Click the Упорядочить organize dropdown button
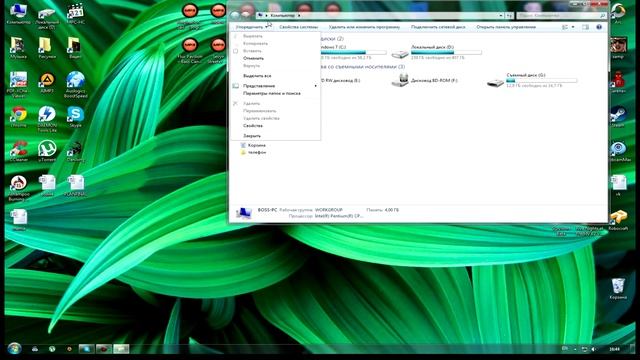This screenshot has width=640, height=360. [x=253, y=27]
